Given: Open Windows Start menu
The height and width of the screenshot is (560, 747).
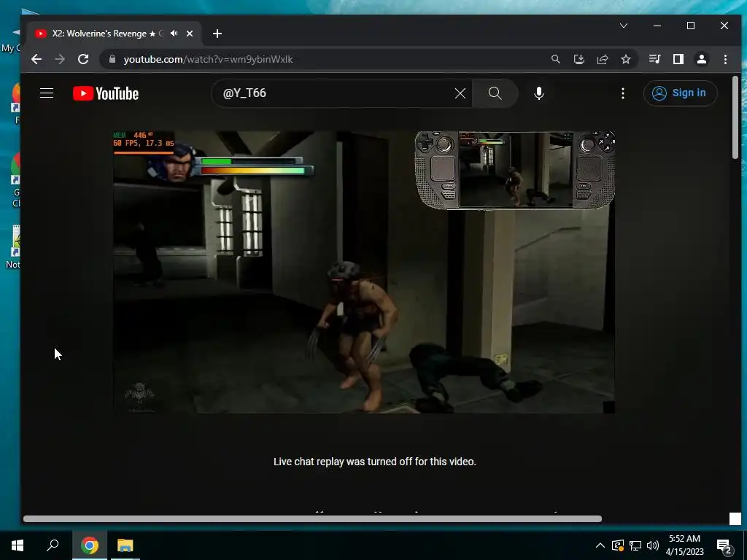Looking at the screenshot, I should (18, 545).
